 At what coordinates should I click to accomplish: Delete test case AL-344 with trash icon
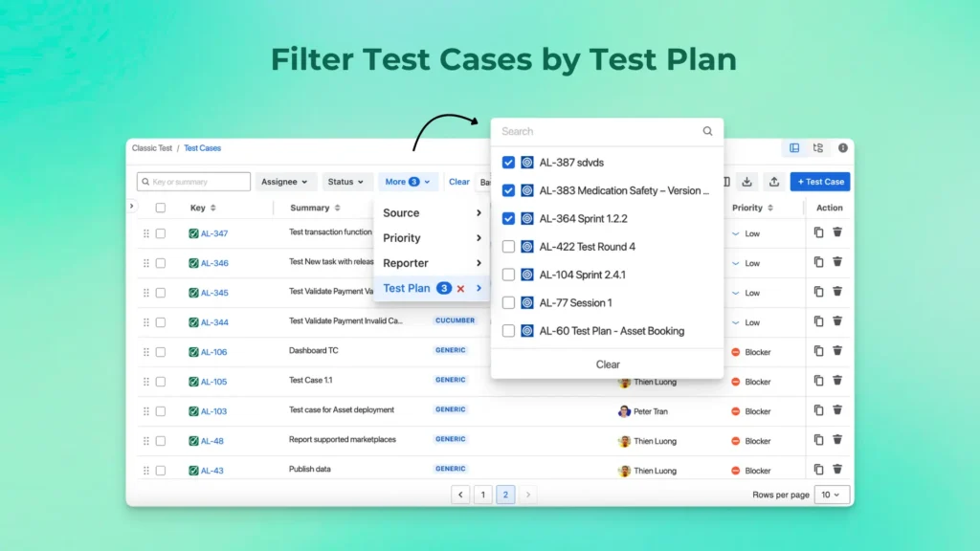(x=837, y=321)
